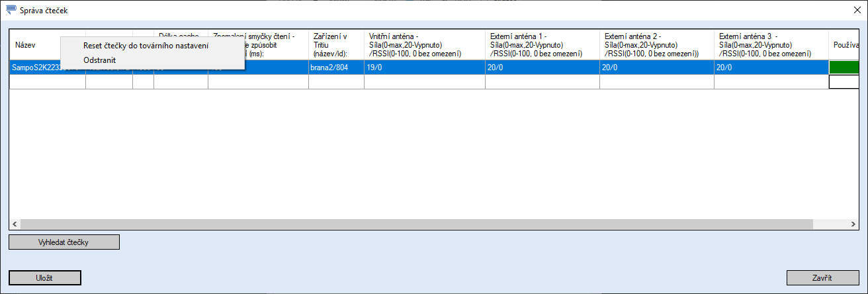Select the internal antenna '19/0' cell

pyautogui.click(x=423, y=68)
